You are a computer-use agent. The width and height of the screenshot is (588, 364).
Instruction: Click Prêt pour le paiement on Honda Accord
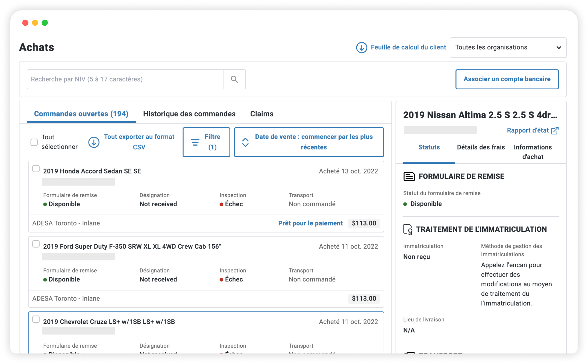(310, 223)
